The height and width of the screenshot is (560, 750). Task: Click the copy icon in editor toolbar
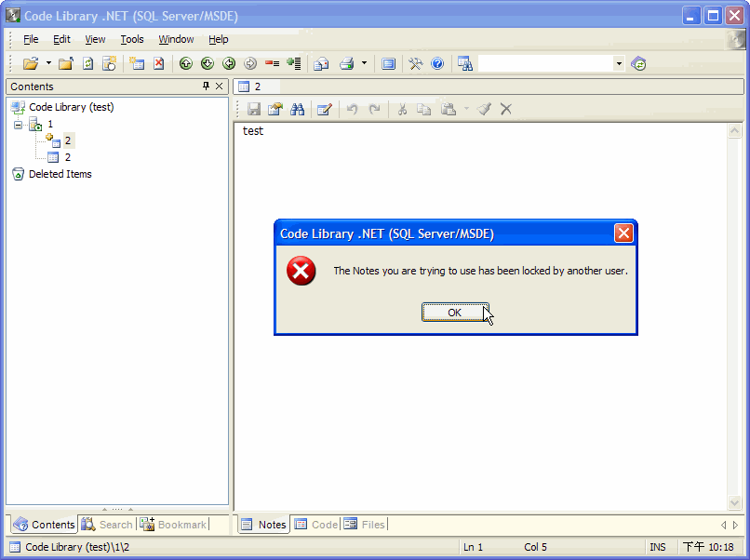(423, 110)
